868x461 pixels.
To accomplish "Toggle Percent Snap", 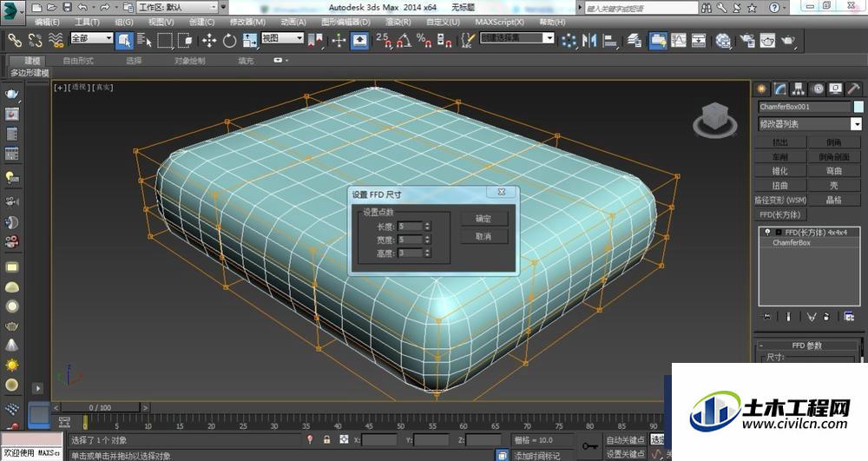I will pyautogui.click(x=424, y=41).
